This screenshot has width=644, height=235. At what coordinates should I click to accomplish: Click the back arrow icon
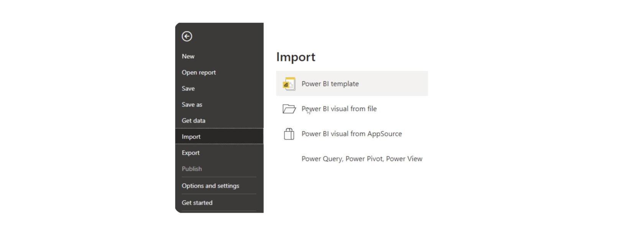click(187, 36)
